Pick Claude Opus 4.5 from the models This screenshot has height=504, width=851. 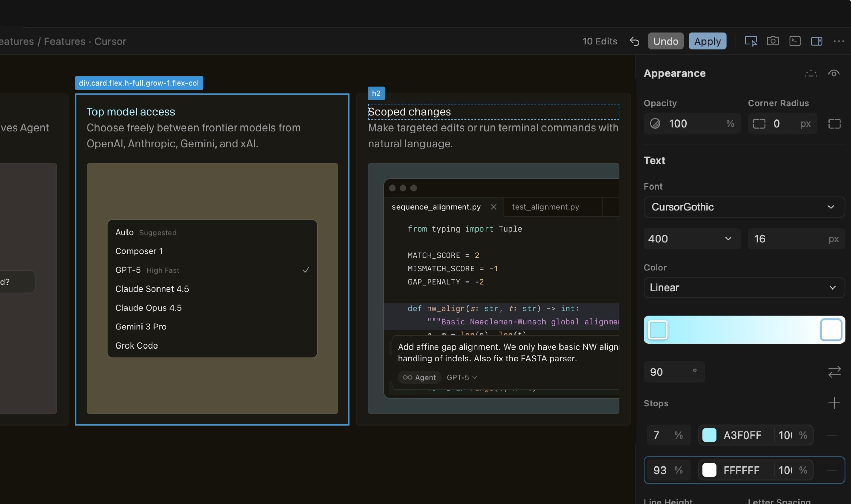pos(212,308)
